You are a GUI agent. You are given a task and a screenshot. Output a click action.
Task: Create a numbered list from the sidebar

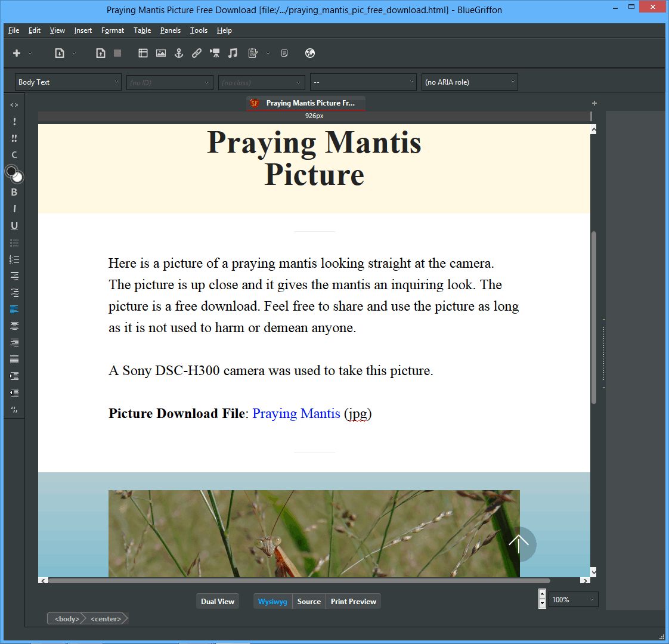(14, 259)
